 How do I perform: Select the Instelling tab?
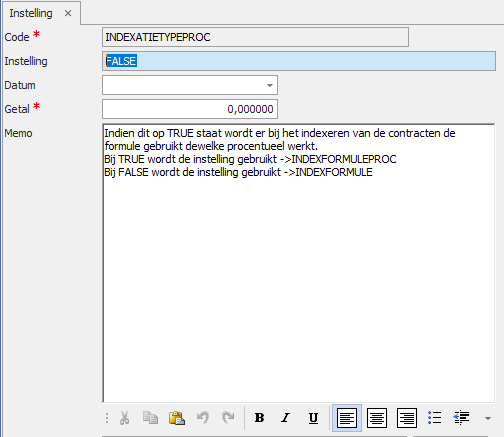pyautogui.click(x=31, y=13)
